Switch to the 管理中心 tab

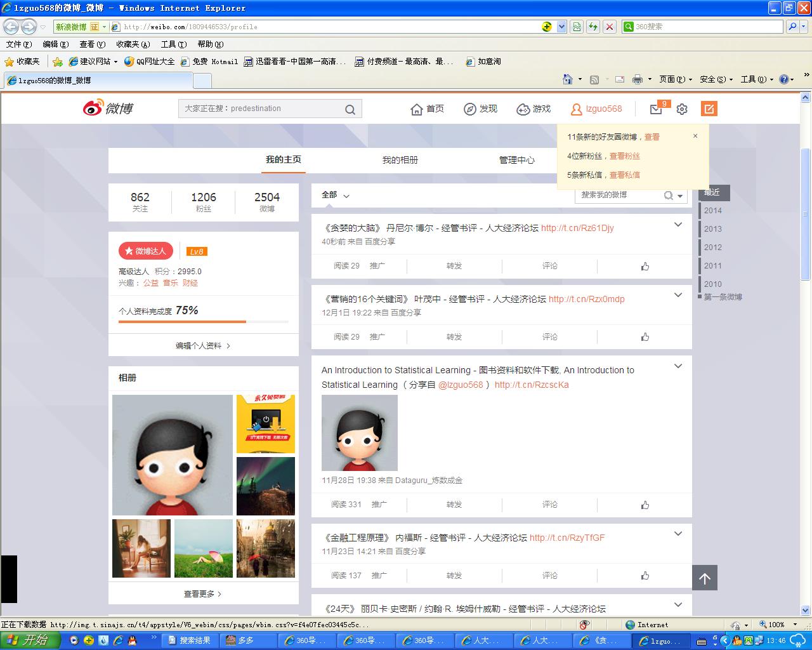517,160
